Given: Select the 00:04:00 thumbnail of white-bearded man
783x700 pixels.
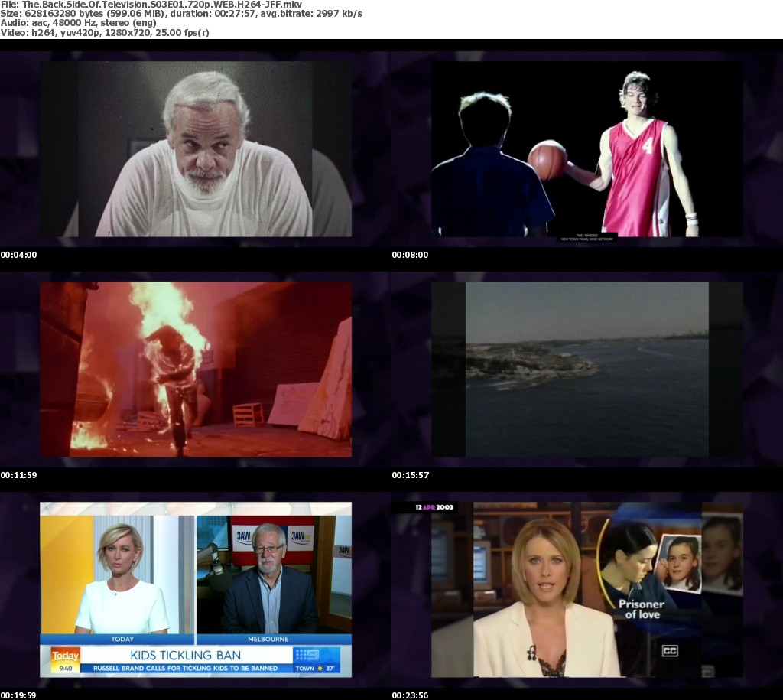Looking at the screenshot, I should [x=196, y=149].
